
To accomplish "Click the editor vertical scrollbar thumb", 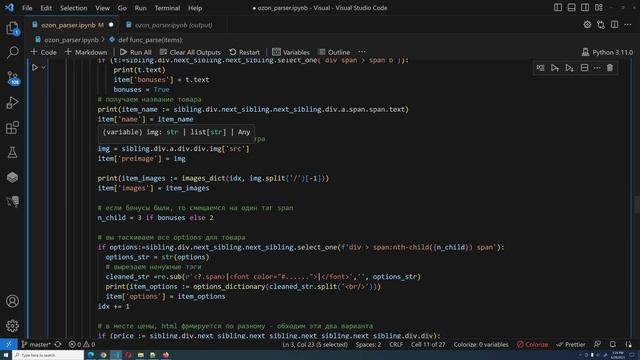I will pos(637,204).
